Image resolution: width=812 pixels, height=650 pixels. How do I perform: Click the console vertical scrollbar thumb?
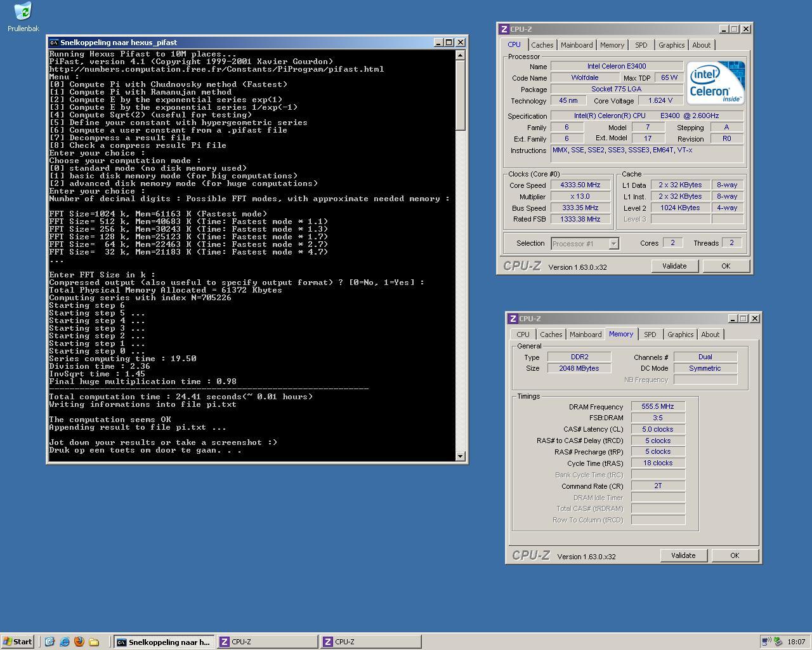(x=461, y=95)
